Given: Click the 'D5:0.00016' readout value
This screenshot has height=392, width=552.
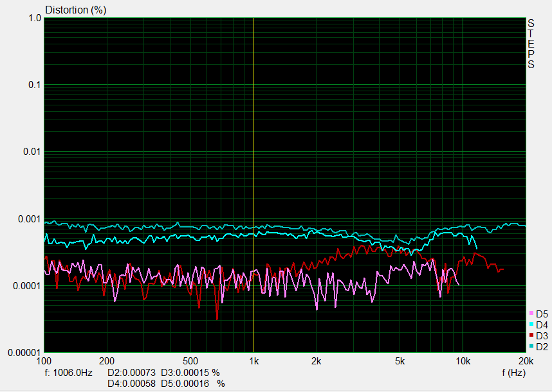Looking at the screenshot, I should coord(185,384).
